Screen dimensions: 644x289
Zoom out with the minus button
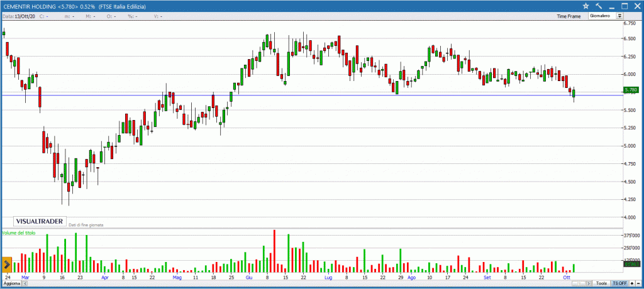click(x=638, y=283)
